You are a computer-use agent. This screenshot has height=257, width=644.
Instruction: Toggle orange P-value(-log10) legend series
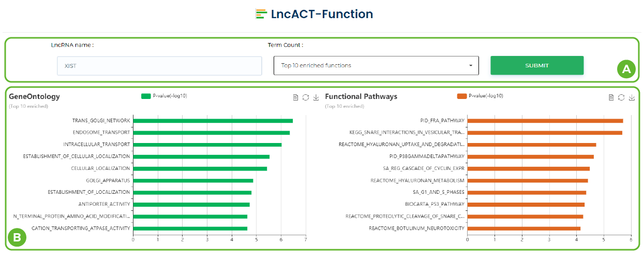coord(462,96)
